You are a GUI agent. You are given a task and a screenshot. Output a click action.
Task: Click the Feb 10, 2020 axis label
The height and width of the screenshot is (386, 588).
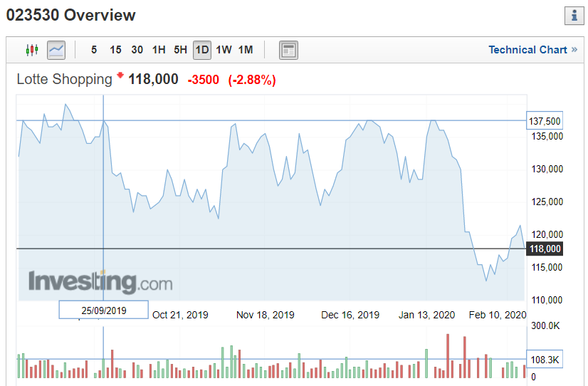click(x=498, y=315)
